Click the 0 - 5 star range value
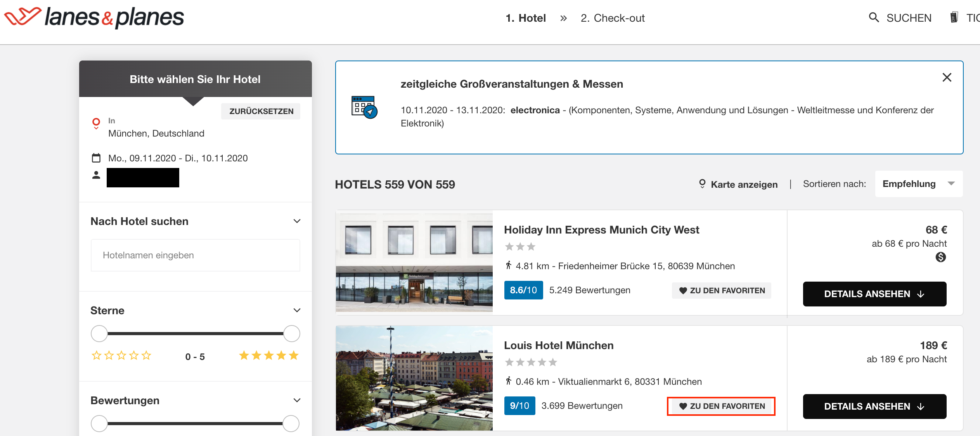Screen dimensions: 980x436 (195, 356)
